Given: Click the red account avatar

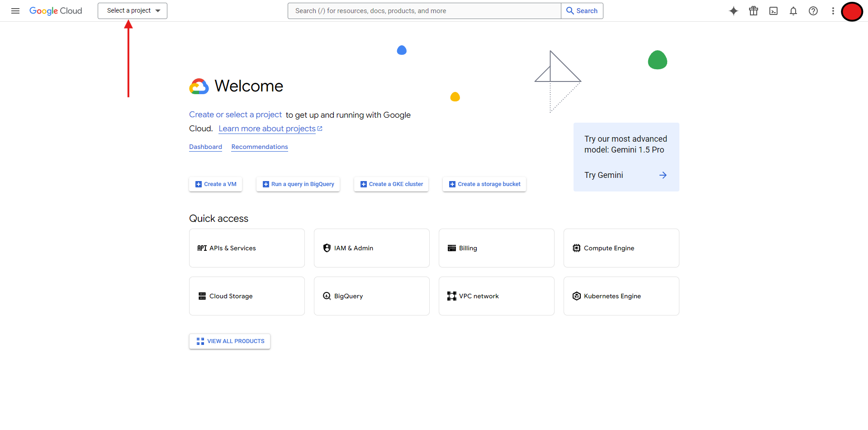Looking at the screenshot, I should [x=852, y=11].
